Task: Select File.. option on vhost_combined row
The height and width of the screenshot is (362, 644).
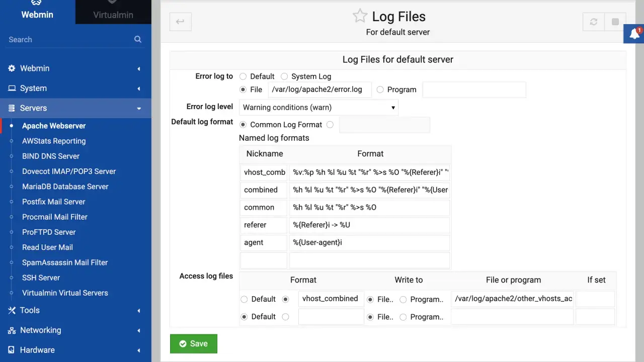Action: 371,299
